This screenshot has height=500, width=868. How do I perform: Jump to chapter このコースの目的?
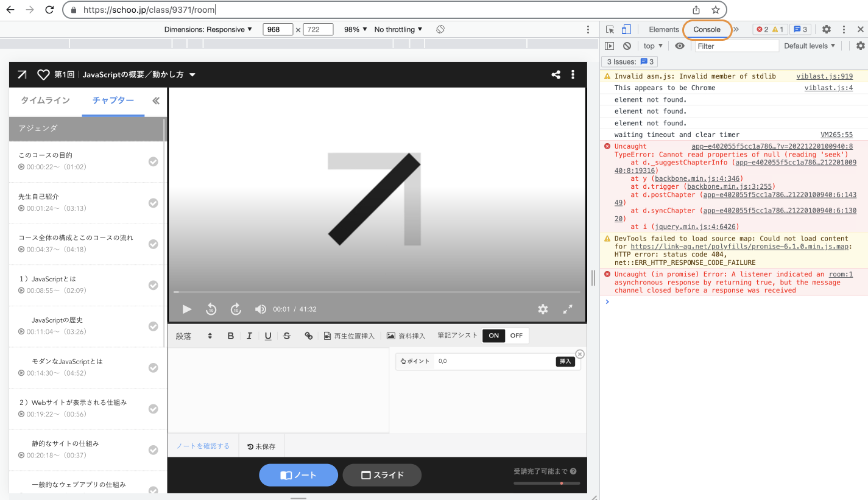(x=87, y=161)
